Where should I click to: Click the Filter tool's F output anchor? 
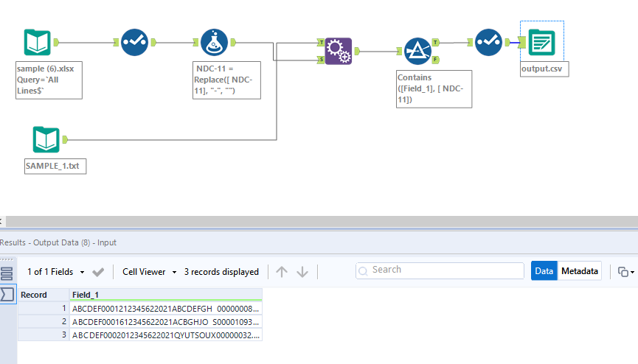pyautogui.click(x=436, y=60)
